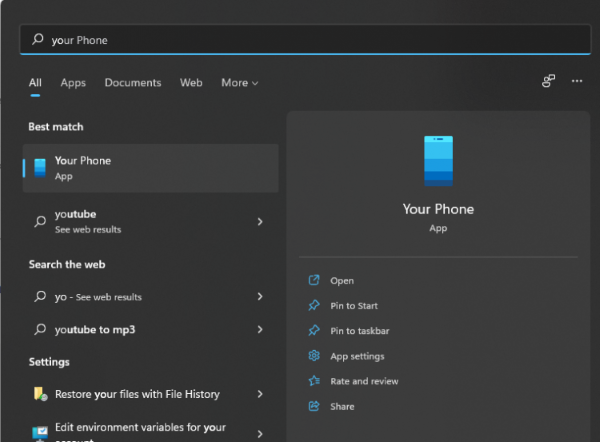Screen dimensions: 600x442
Task: Select the Web filter tab
Action: [x=191, y=83]
